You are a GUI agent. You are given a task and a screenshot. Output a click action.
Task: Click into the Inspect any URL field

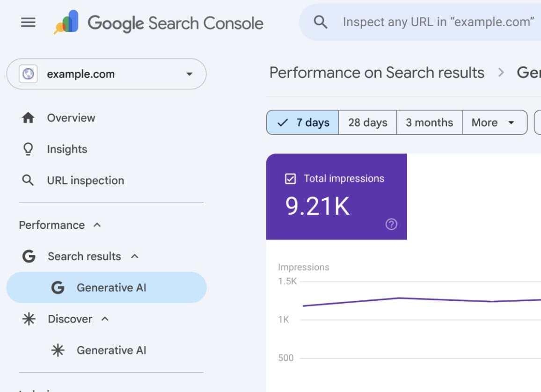[x=438, y=22]
